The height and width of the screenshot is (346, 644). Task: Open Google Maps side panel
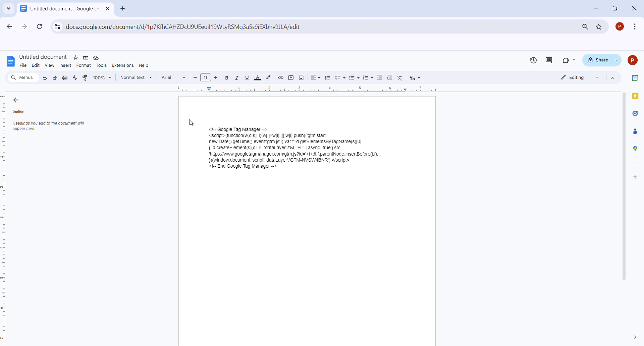point(635,149)
